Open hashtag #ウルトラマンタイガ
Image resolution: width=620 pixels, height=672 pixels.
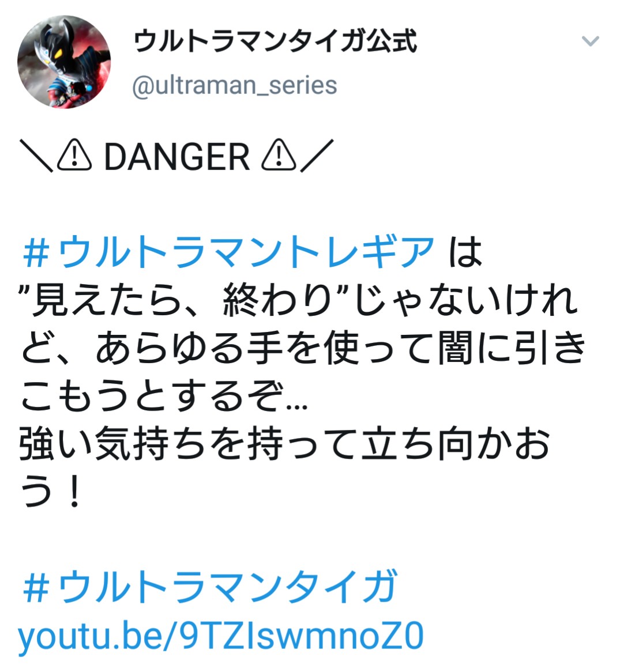(210, 587)
